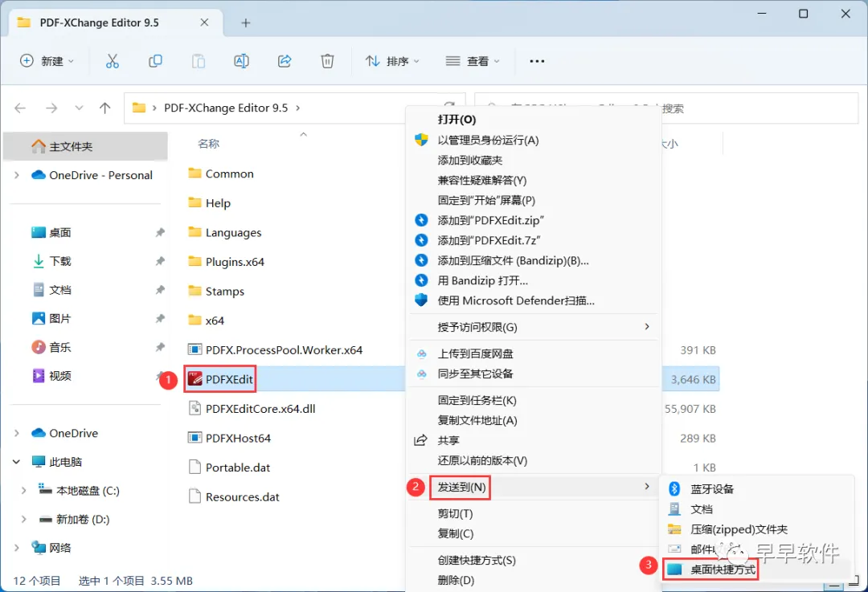Open new tab with plus button
Image resolution: width=868 pixels, height=592 pixels.
246,22
